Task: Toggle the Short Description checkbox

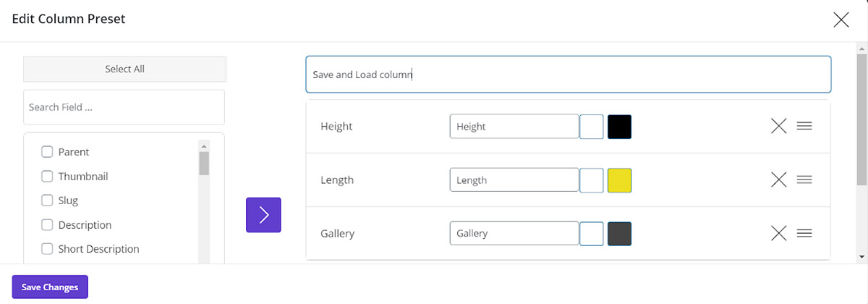Action: [47, 249]
